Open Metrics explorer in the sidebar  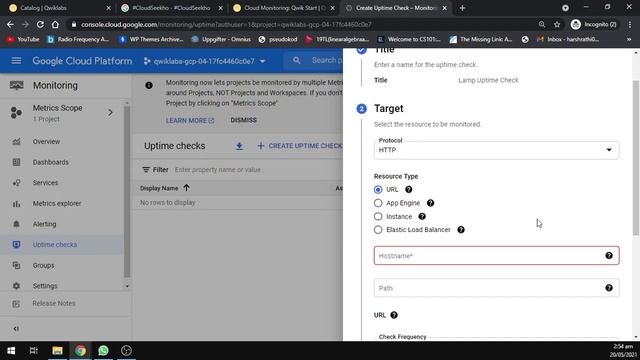point(57,203)
